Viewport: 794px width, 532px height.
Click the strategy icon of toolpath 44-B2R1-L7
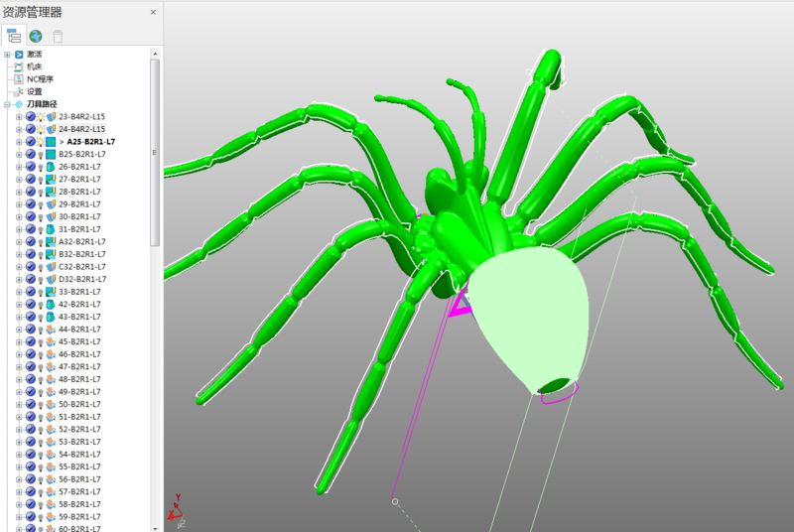[51, 330]
